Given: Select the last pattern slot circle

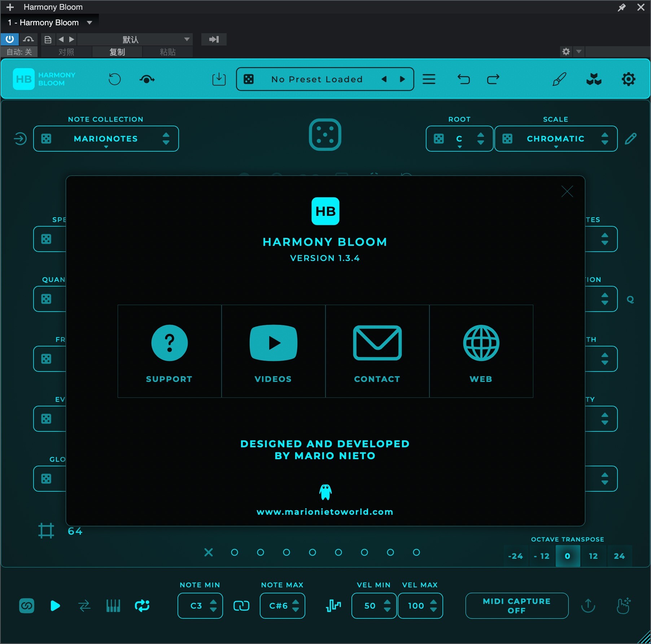Looking at the screenshot, I should click(x=416, y=552).
